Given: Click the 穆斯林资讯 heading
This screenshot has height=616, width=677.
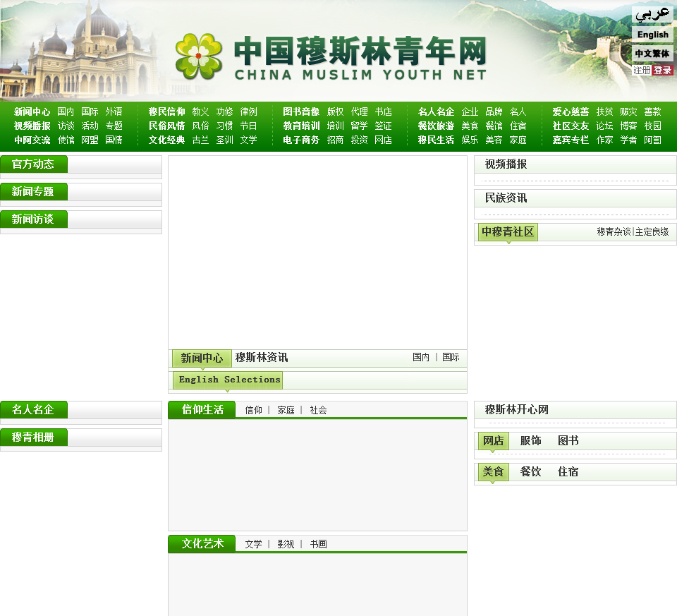Looking at the screenshot, I should 261,358.
